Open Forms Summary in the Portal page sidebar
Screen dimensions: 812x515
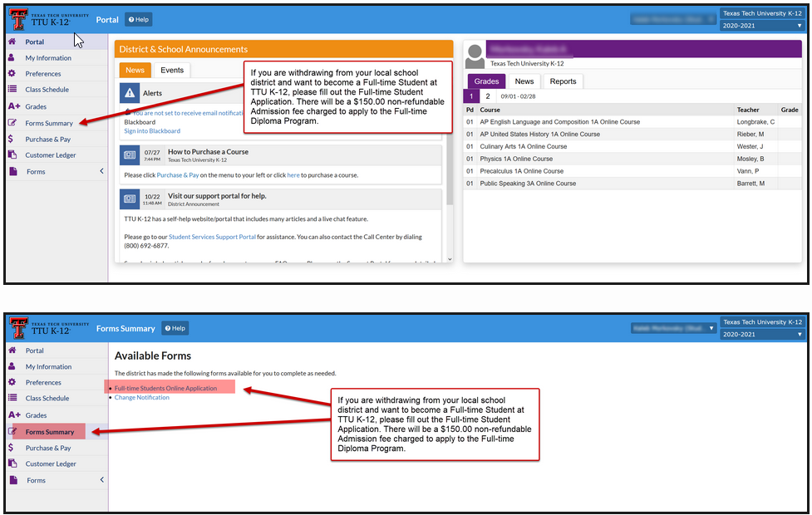click(x=49, y=123)
